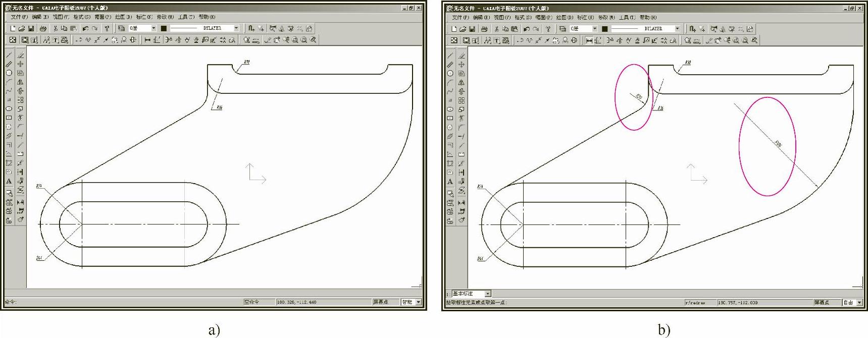Open the 格式(S) menu in window b
The image size is (868, 338).
523,18
